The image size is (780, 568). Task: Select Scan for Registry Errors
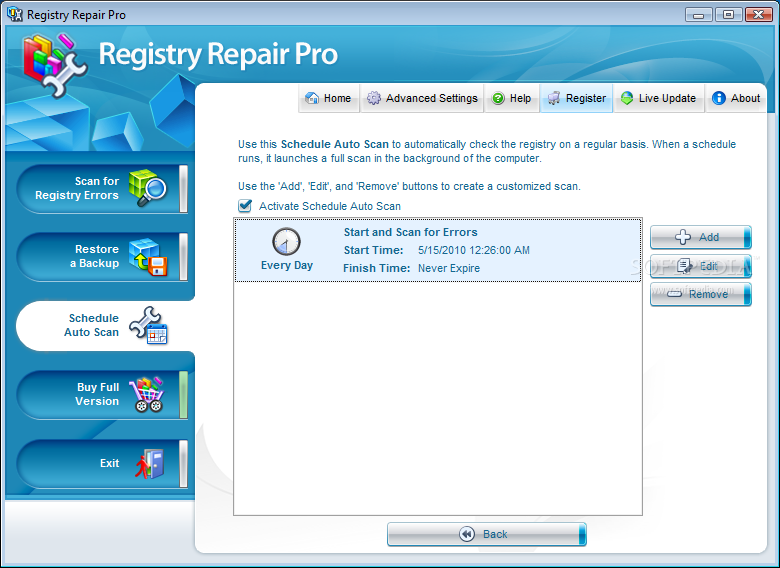point(102,189)
